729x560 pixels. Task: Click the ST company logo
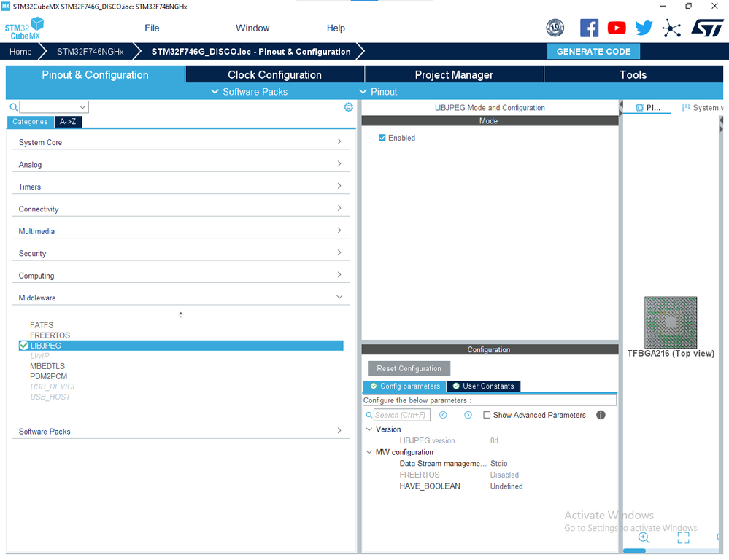(x=707, y=28)
